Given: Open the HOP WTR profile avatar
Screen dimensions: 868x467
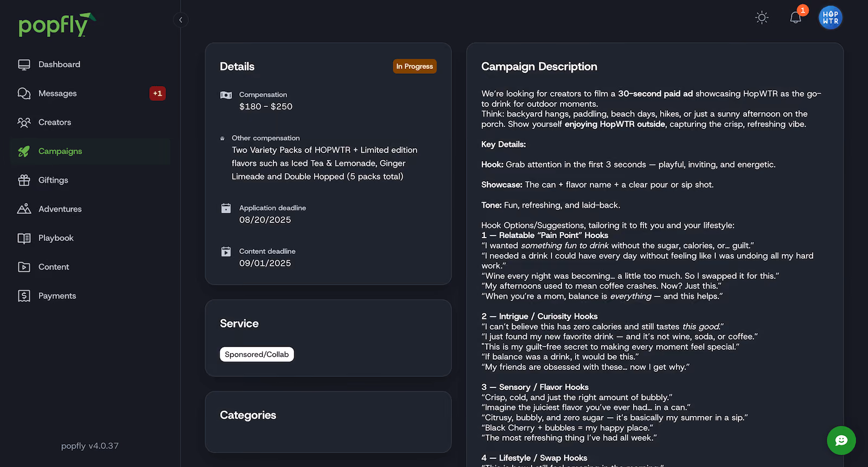Looking at the screenshot, I should tap(830, 18).
